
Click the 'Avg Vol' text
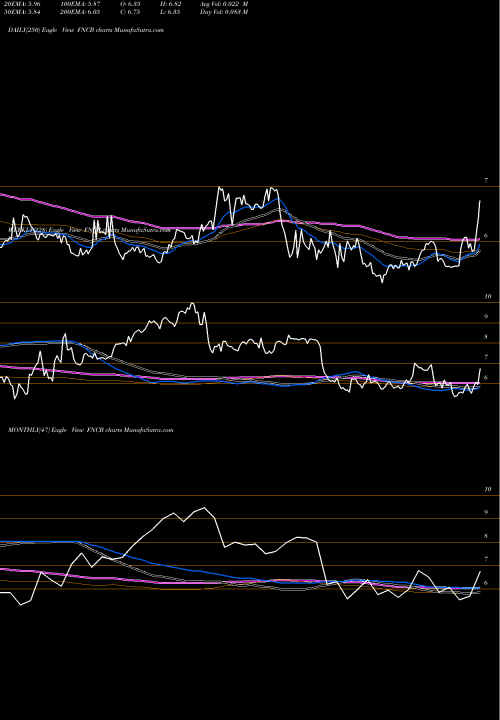224,4
